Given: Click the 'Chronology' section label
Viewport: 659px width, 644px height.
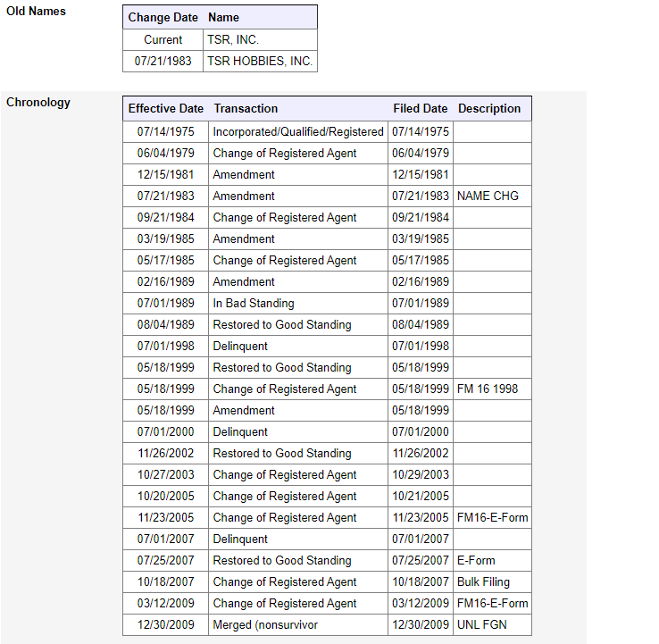Looking at the screenshot, I should point(38,103).
